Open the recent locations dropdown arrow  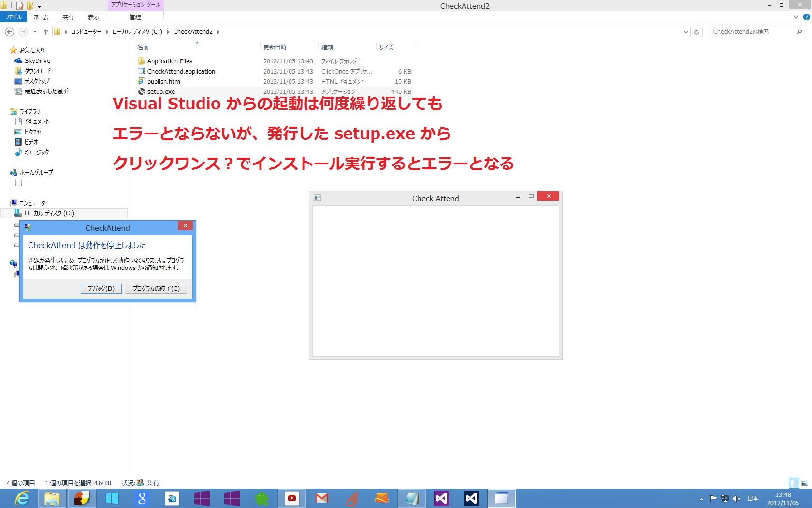tap(35, 32)
